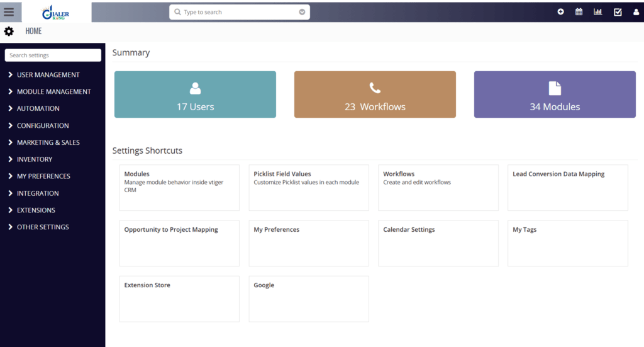644x347 pixels.
Task: Click the quick create plus icon
Action: coord(560,12)
